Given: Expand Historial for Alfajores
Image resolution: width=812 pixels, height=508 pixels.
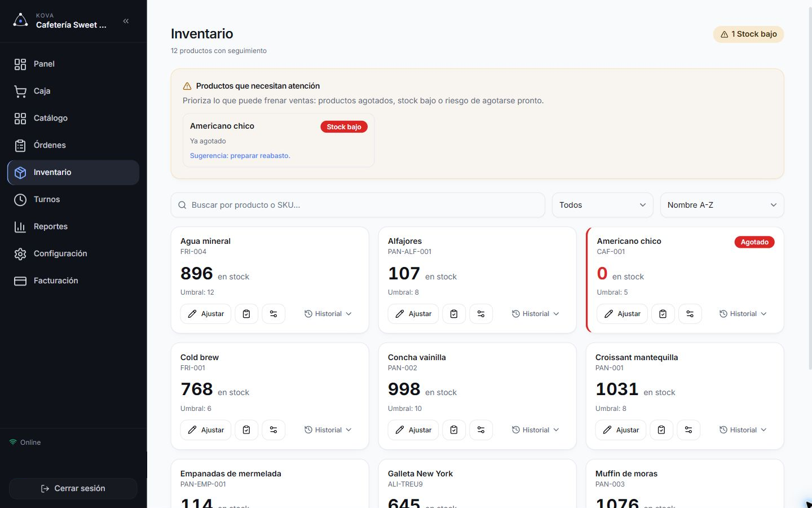Looking at the screenshot, I should pos(536,314).
